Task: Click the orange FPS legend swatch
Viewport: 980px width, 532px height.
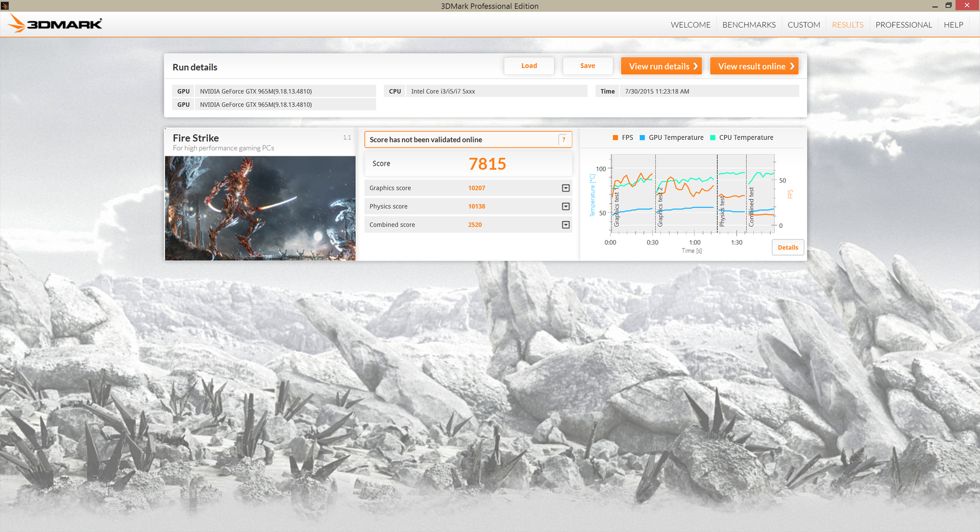Action: [x=616, y=138]
